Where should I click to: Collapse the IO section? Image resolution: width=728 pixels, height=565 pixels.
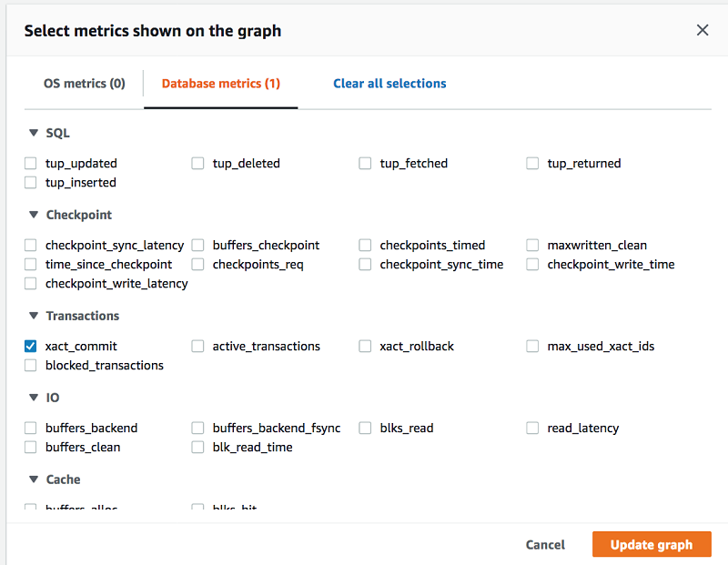[34, 398]
